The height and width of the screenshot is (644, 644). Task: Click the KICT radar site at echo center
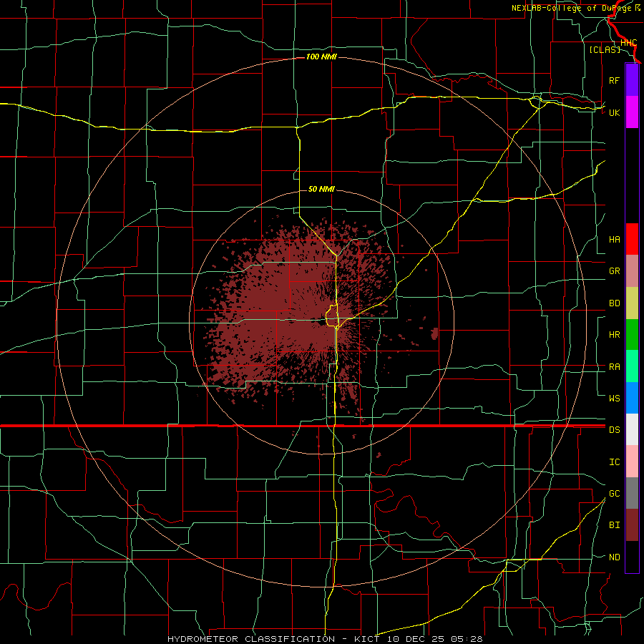coord(321,322)
